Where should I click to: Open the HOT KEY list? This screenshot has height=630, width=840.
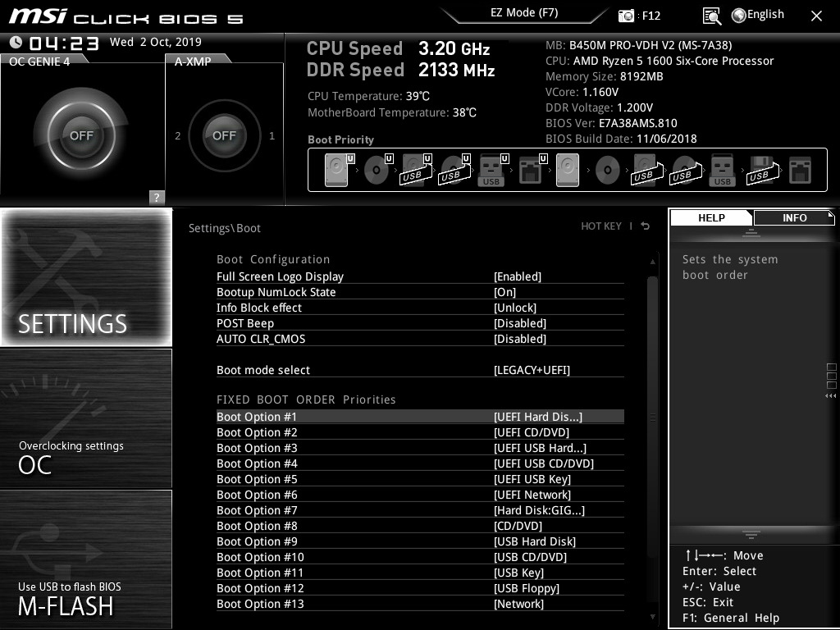point(601,226)
